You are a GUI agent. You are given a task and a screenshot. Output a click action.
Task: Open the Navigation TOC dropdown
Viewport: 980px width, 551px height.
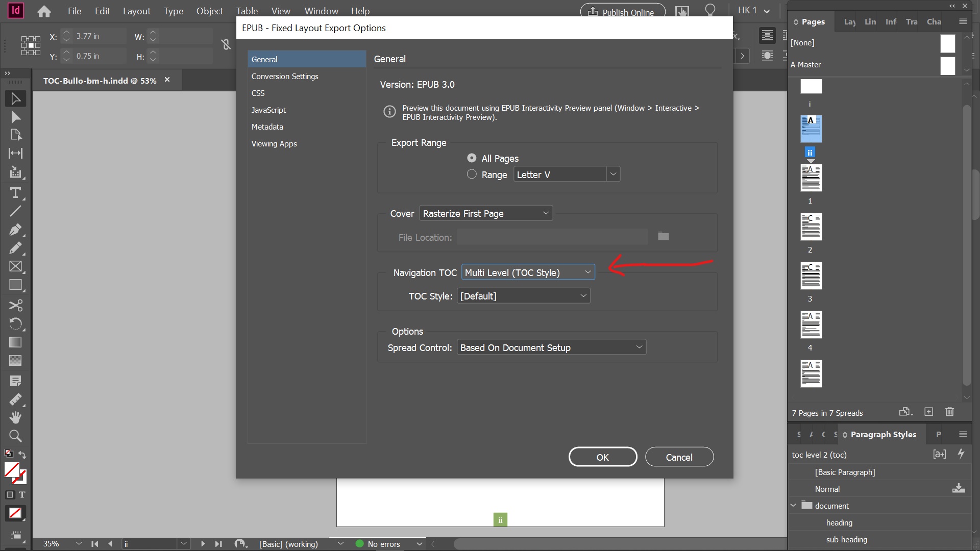(x=528, y=272)
